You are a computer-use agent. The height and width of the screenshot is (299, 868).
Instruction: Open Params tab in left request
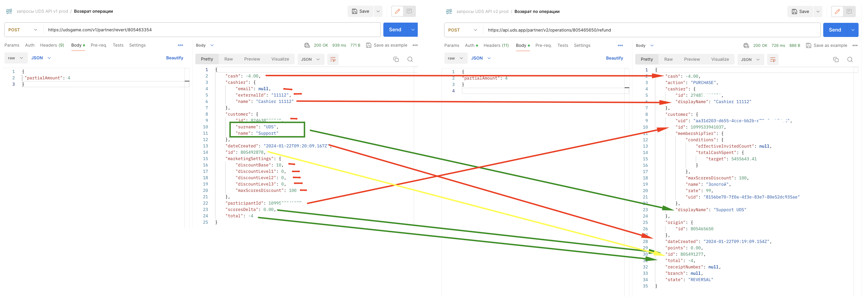point(12,45)
